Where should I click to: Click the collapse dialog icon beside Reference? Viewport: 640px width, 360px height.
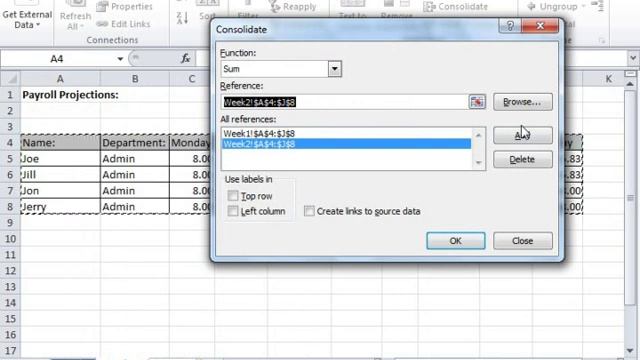477,102
